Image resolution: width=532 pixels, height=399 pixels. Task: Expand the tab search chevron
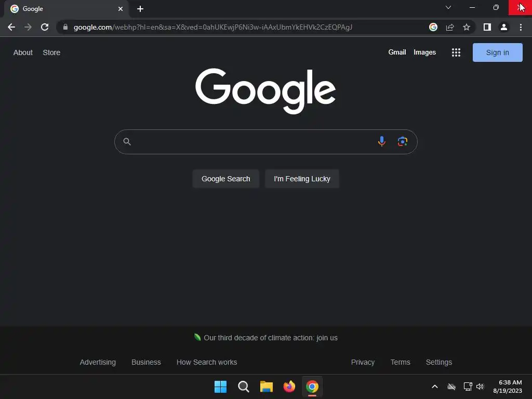(448, 7)
